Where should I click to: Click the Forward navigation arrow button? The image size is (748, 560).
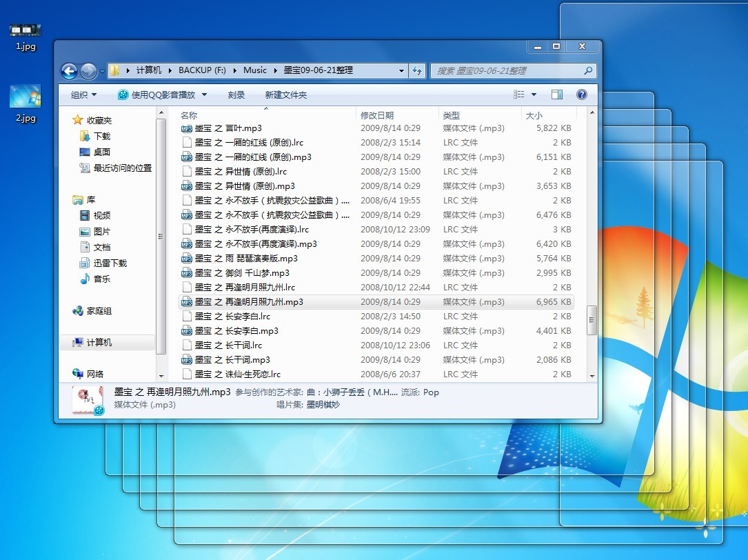point(88,70)
